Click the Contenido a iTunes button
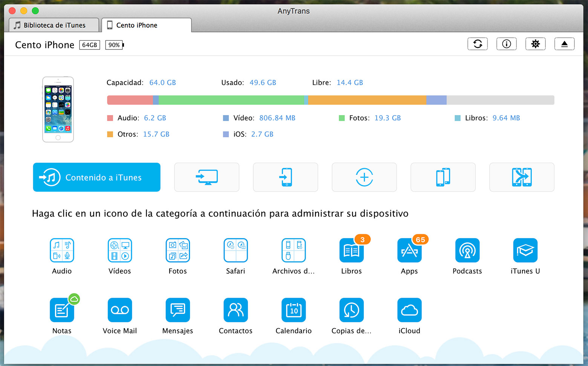 coord(97,177)
